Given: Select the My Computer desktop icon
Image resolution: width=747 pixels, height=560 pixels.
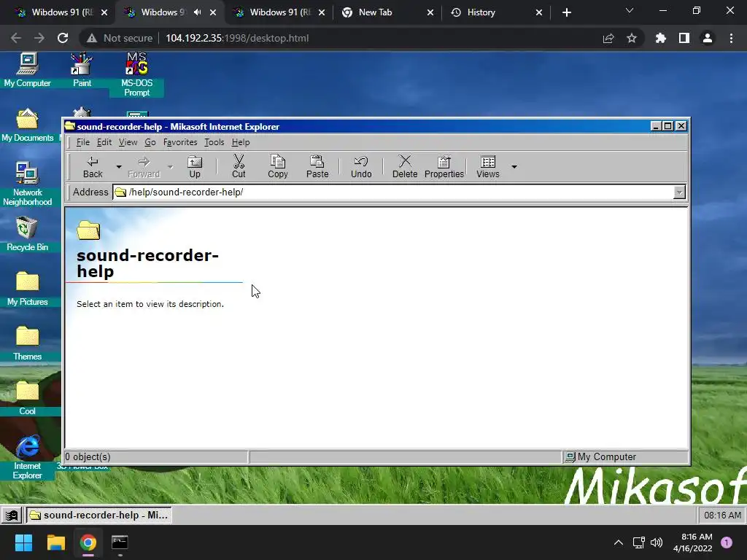Looking at the screenshot, I should tap(27, 71).
